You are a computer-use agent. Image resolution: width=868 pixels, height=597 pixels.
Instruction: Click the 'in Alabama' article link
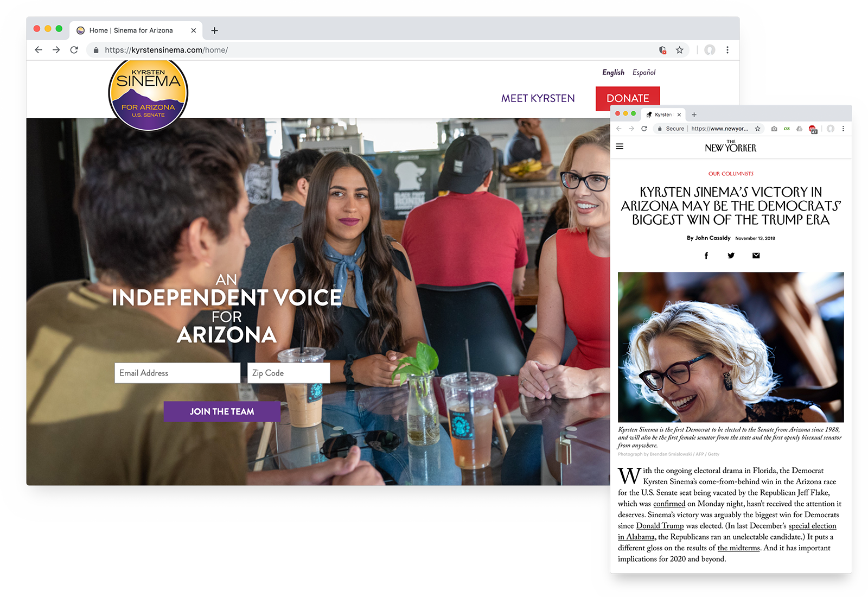click(x=636, y=537)
